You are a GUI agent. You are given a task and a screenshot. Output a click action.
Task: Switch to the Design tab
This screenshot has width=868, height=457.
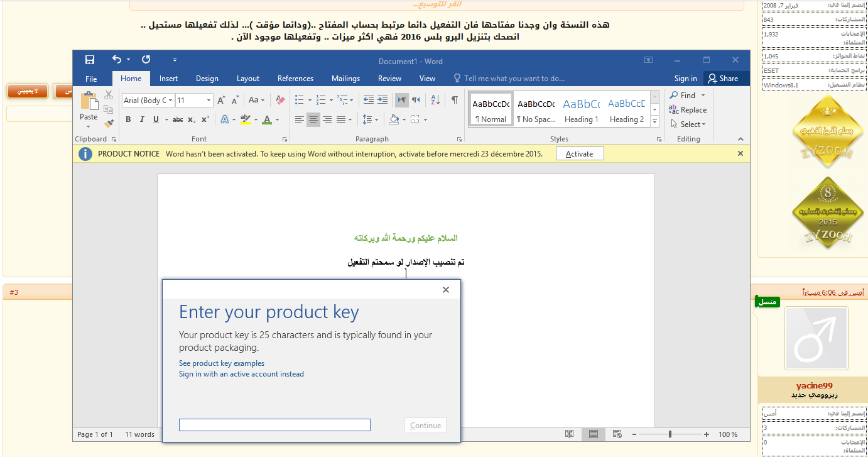tap(207, 79)
